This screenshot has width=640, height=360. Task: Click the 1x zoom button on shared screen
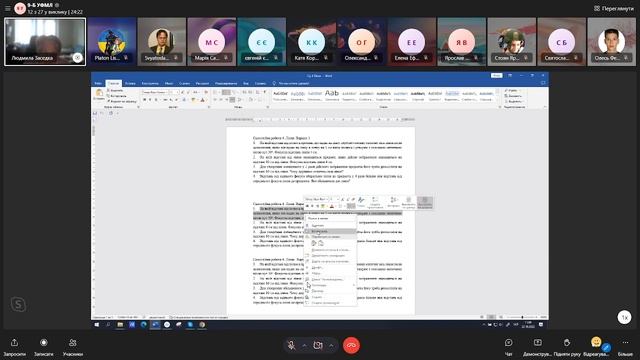click(x=624, y=317)
